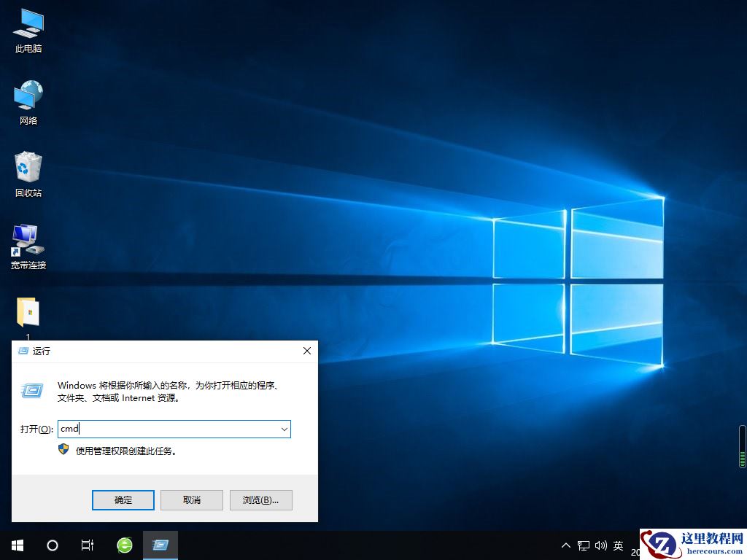The image size is (747, 560).
Task: Open the Run command history dropdown
Action: [284, 429]
